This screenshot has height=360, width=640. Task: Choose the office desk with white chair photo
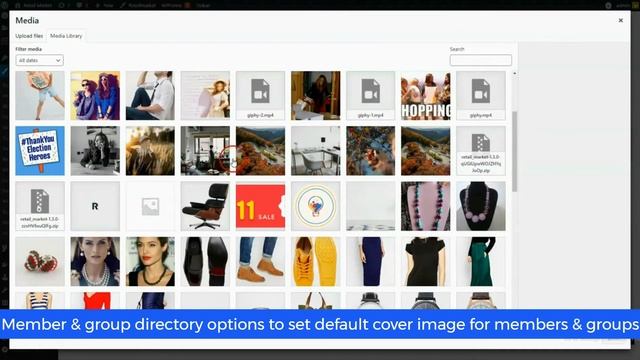[316, 151]
